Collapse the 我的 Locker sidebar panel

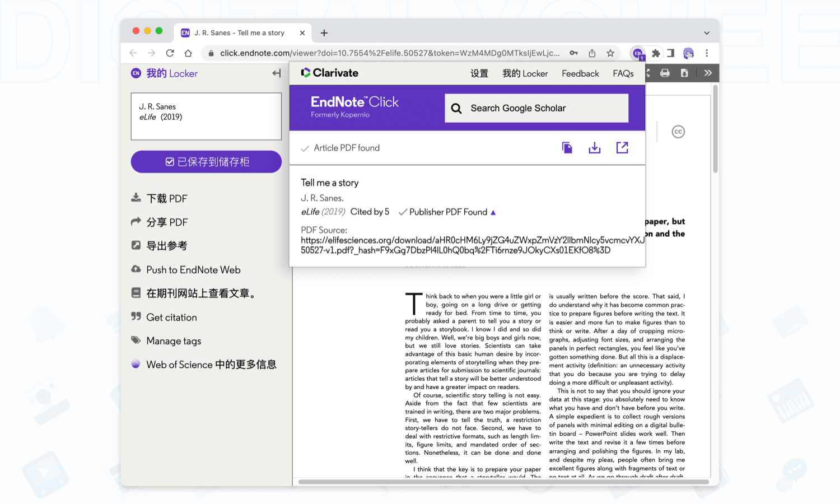pos(276,73)
